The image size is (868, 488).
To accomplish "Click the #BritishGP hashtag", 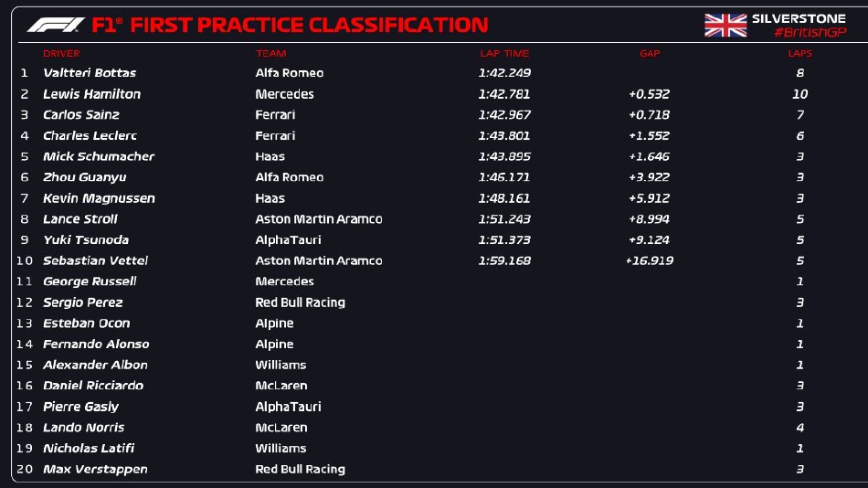I will (x=809, y=33).
